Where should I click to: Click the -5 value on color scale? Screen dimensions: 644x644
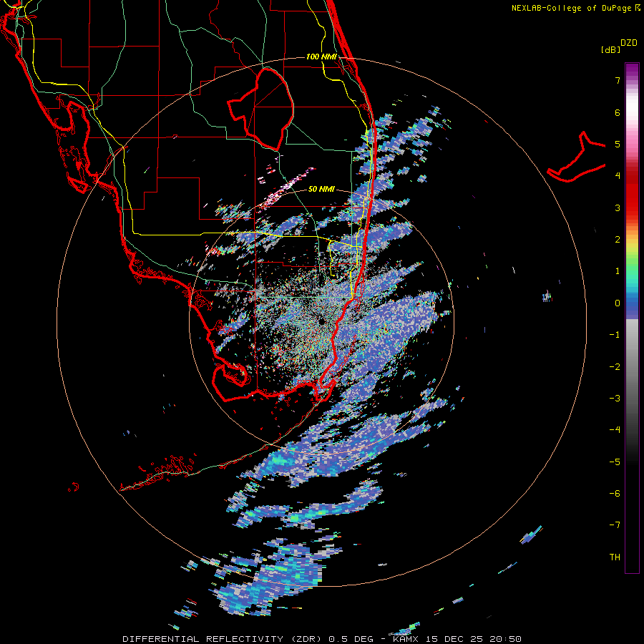point(615,462)
